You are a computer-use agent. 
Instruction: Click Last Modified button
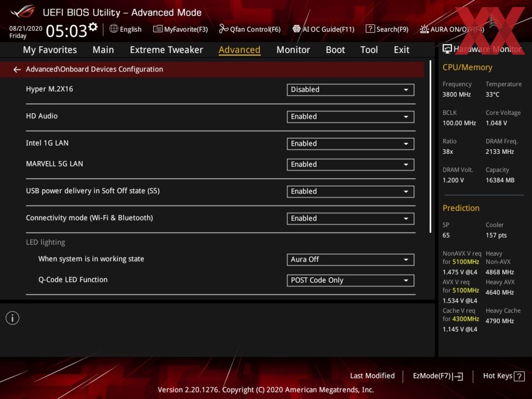[372, 376]
